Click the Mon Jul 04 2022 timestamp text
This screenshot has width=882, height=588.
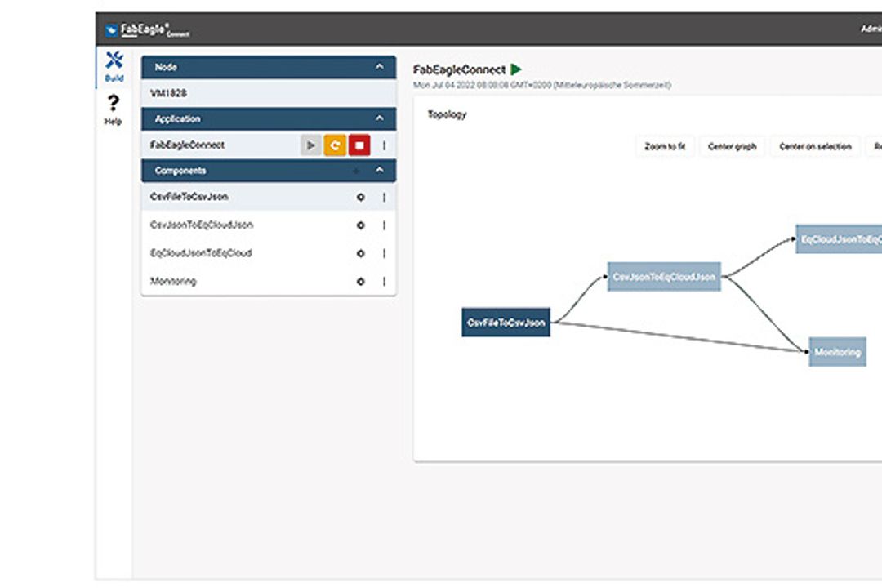tap(542, 85)
